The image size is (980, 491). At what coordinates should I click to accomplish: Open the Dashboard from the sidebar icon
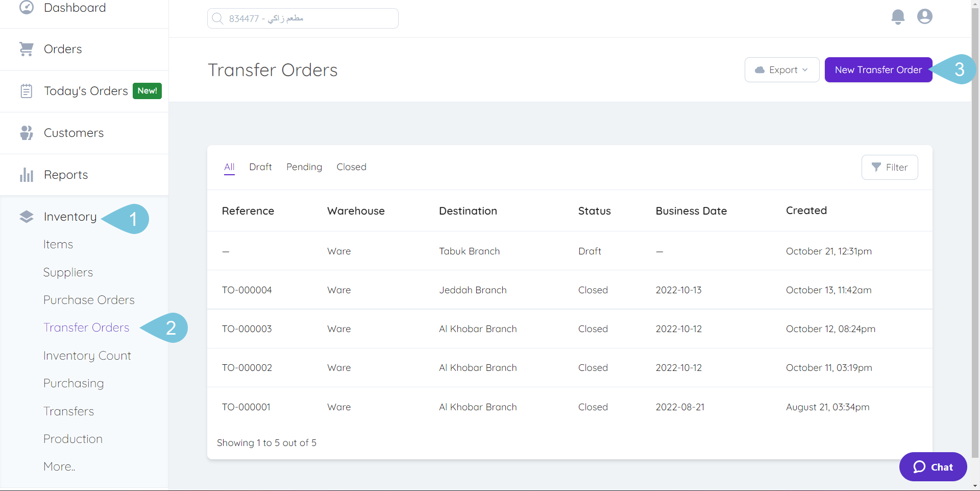coord(27,8)
